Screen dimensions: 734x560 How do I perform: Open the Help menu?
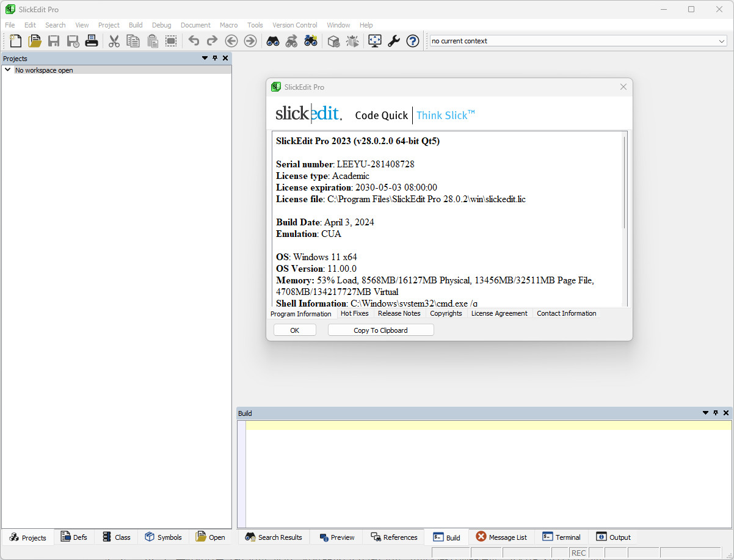(366, 25)
